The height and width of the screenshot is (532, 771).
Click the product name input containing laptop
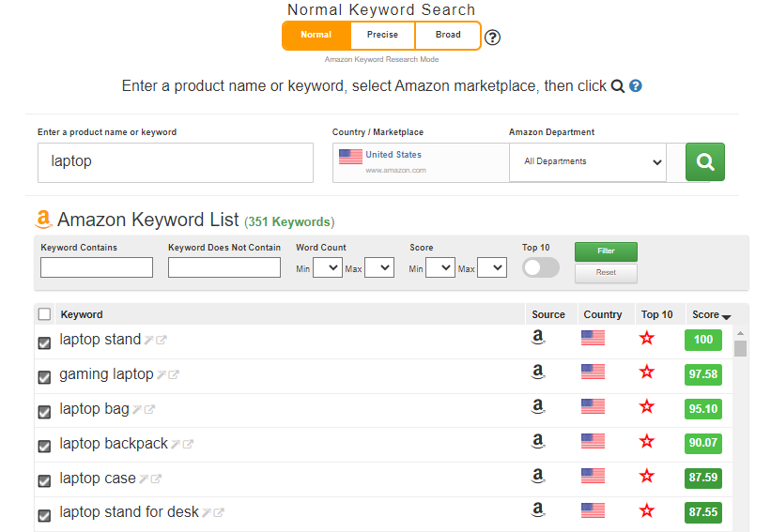click(176, 162)
